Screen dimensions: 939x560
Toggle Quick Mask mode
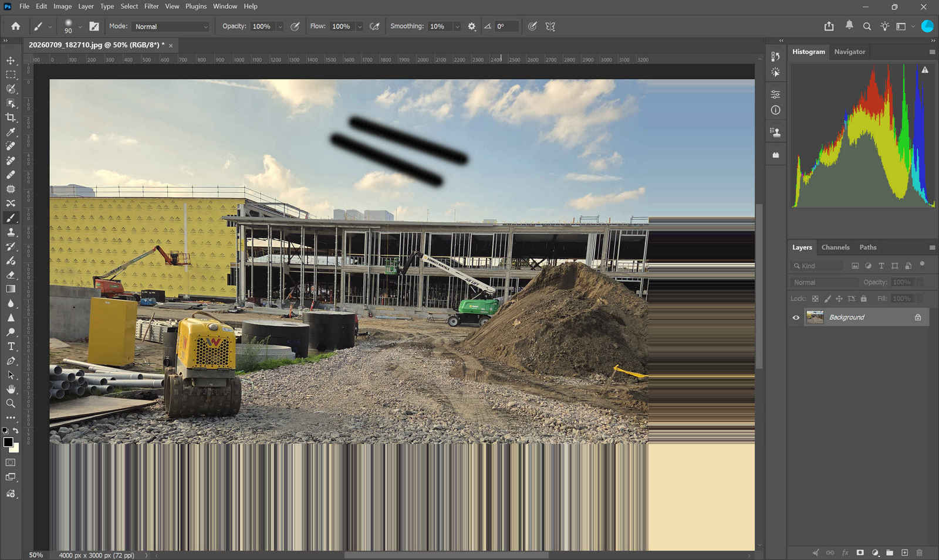click(11, 463)
